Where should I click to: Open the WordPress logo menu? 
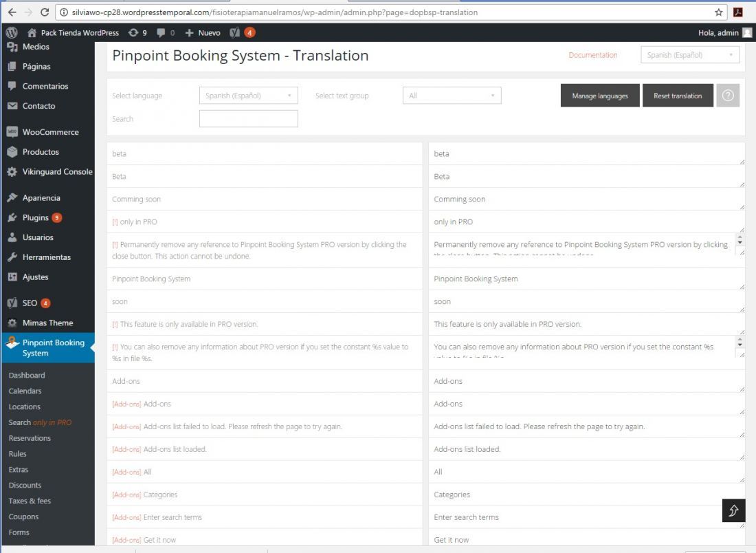(12, 32)
